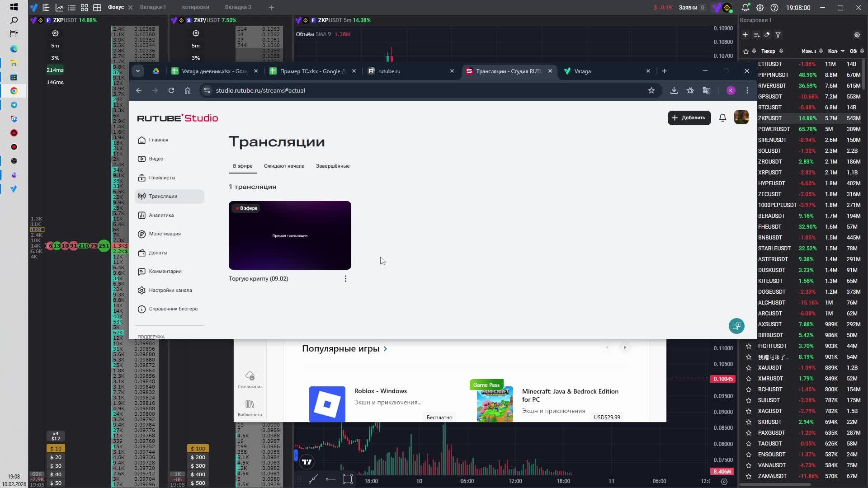This screenshot has height=488, width=868.
Task: Switch to the Ожидают начала tab
Action: [284, 166]
